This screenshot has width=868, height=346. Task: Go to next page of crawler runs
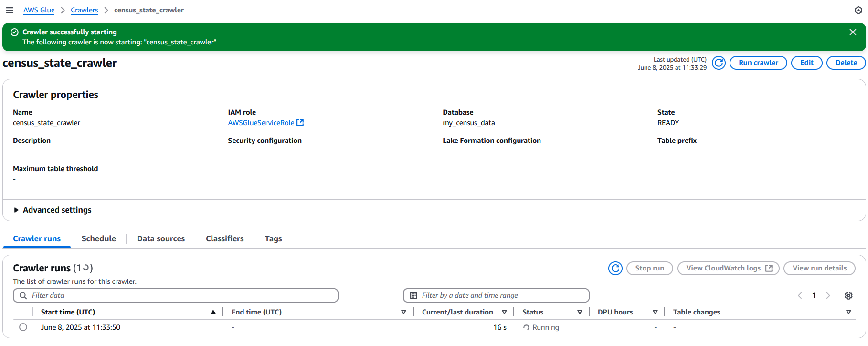pos(828,296)
